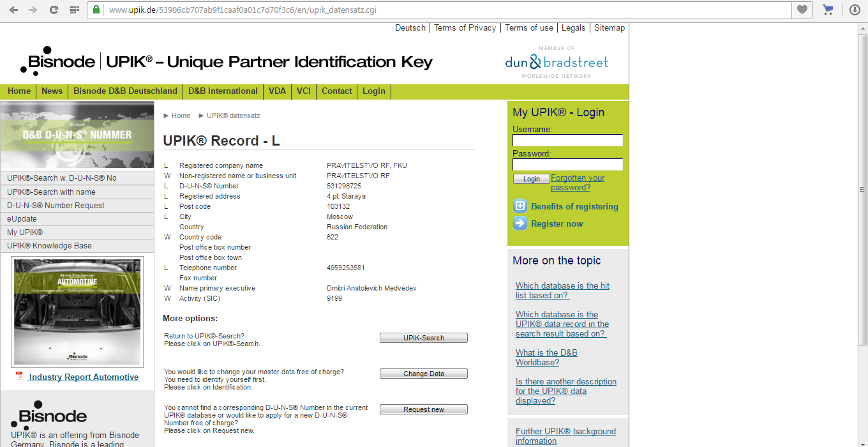868x447 pixels.
Task: Click the address 4 pl. Staraya
Action: pyautogui.click(x=346, y=196)
